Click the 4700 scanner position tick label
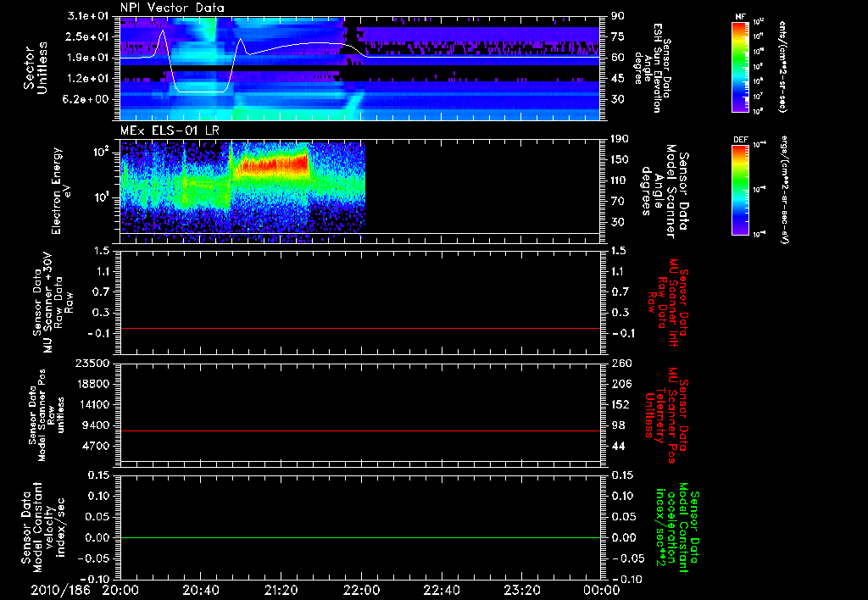Viewport: 868px width, 600px height. click(x=95, y=446)
